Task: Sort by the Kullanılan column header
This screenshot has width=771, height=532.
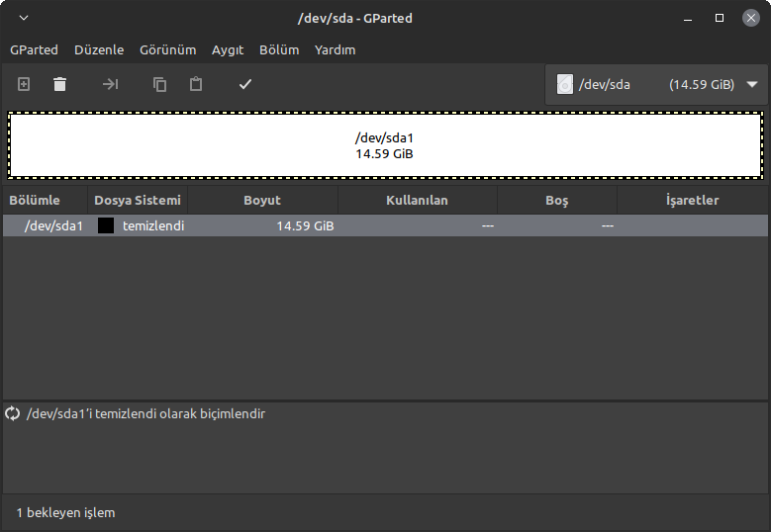Action: 417,200
